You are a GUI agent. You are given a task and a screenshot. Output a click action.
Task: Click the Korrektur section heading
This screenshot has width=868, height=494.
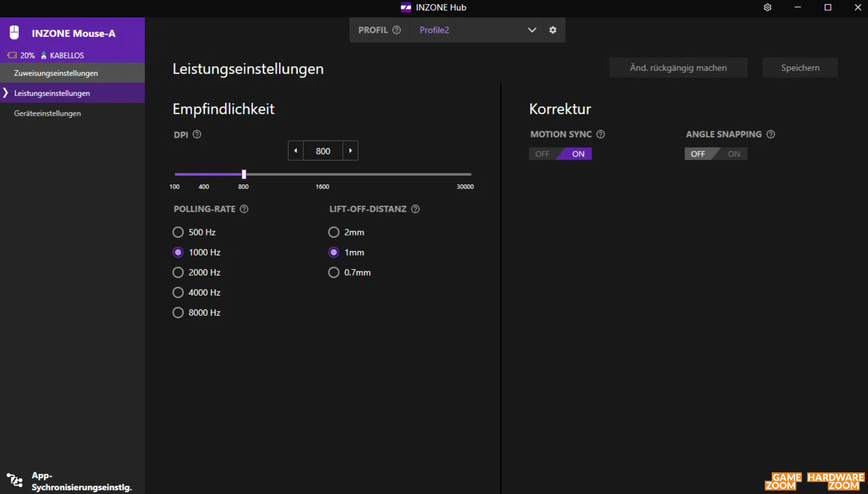tap(560, 109)
